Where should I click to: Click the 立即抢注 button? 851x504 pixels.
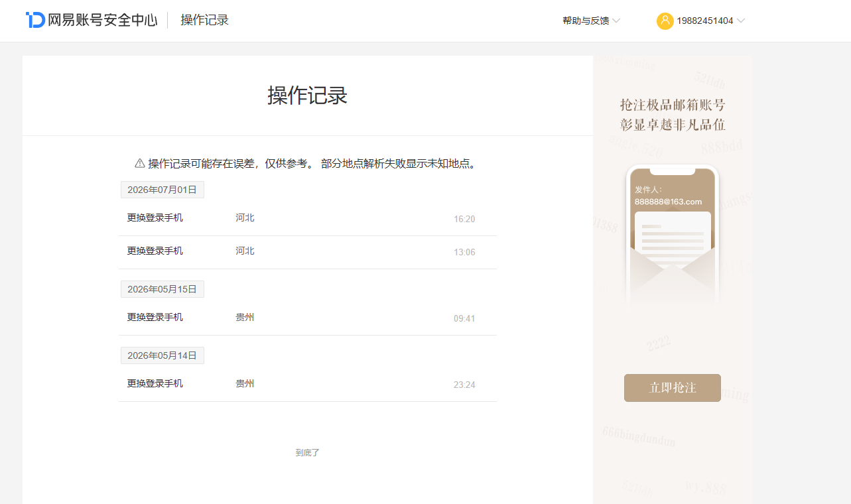tap(672, 388)
